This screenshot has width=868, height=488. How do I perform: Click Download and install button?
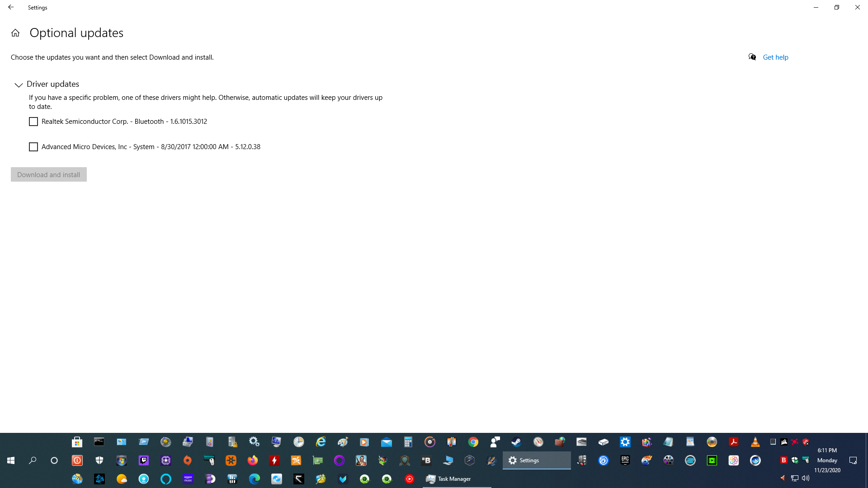(x=48, y=174)
